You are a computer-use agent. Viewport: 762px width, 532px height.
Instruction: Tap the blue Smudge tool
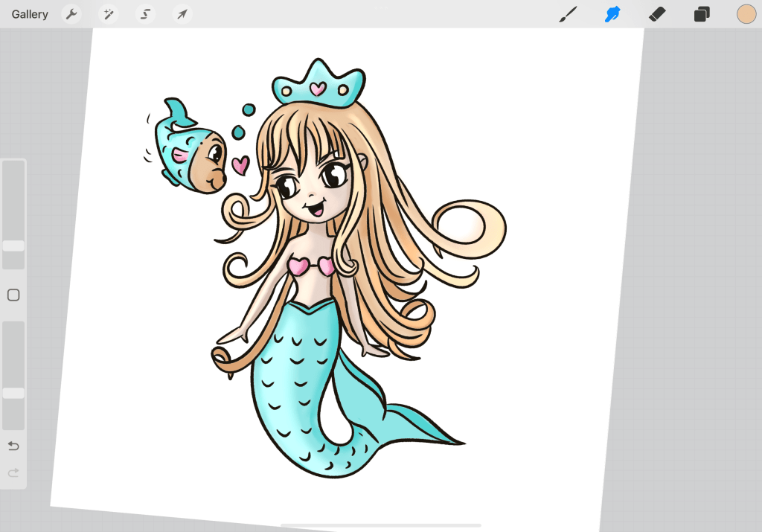612,14
